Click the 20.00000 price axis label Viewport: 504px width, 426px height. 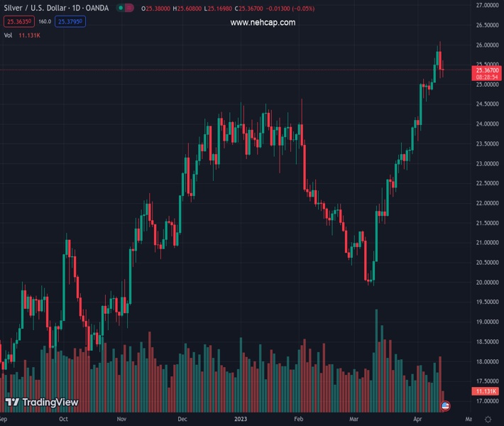(x=487, y=283)
